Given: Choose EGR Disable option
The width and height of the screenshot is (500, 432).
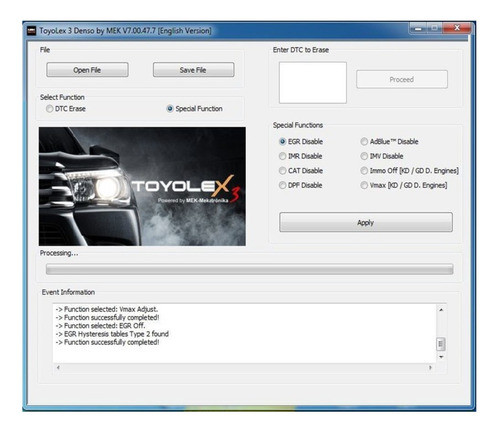Looking at the screenshot, I should point(301,142).
